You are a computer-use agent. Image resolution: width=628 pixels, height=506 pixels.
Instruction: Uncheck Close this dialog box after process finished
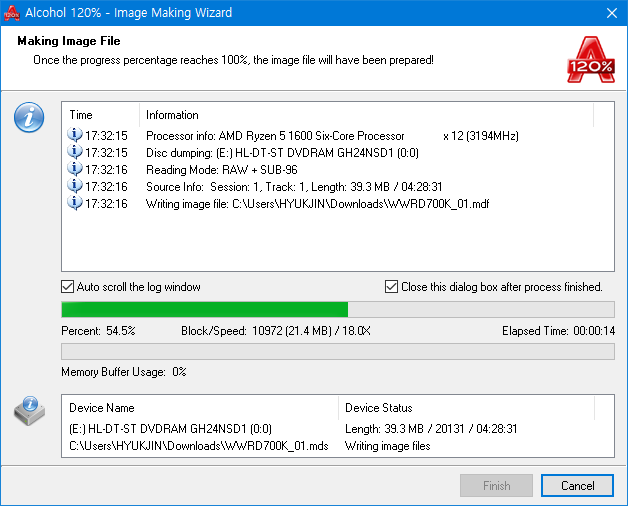pos(391,287)
